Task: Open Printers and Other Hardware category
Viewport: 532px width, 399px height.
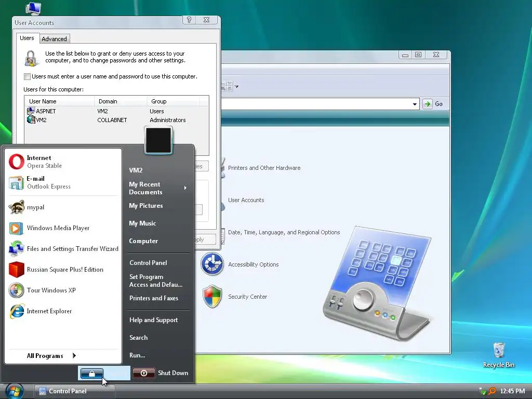Action: click(264, 168)
